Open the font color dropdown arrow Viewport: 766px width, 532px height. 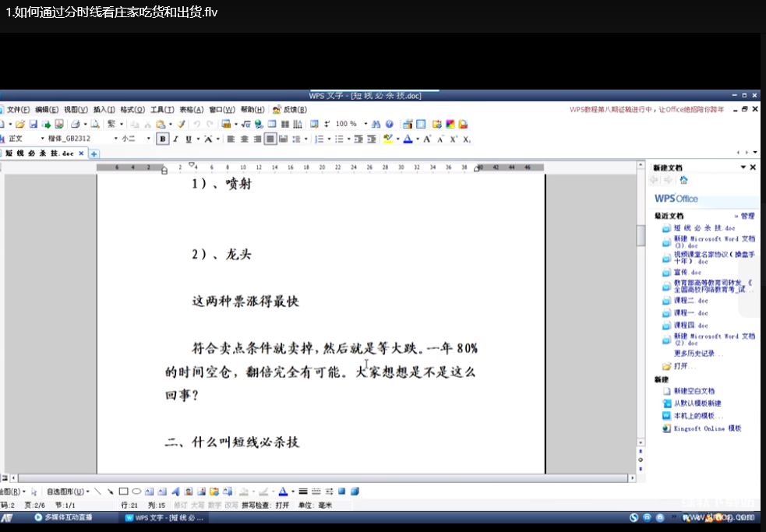[x=418, y=139]
